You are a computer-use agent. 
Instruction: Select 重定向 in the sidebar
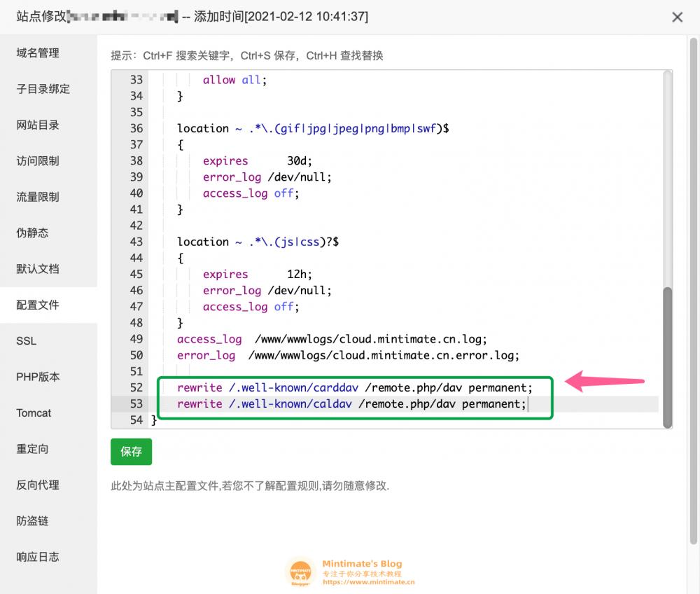point(32,449)
